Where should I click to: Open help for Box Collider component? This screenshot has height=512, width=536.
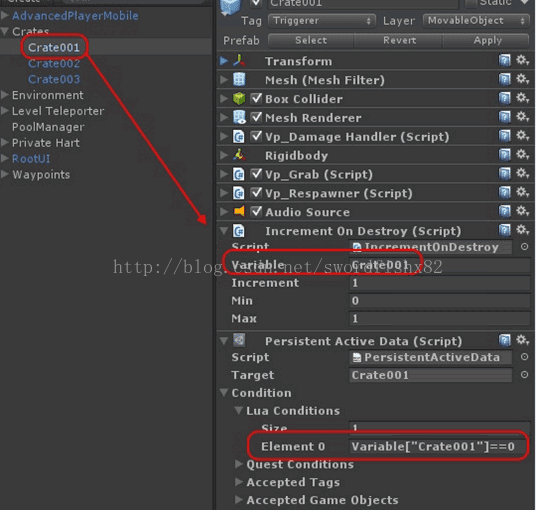point(505,98)
